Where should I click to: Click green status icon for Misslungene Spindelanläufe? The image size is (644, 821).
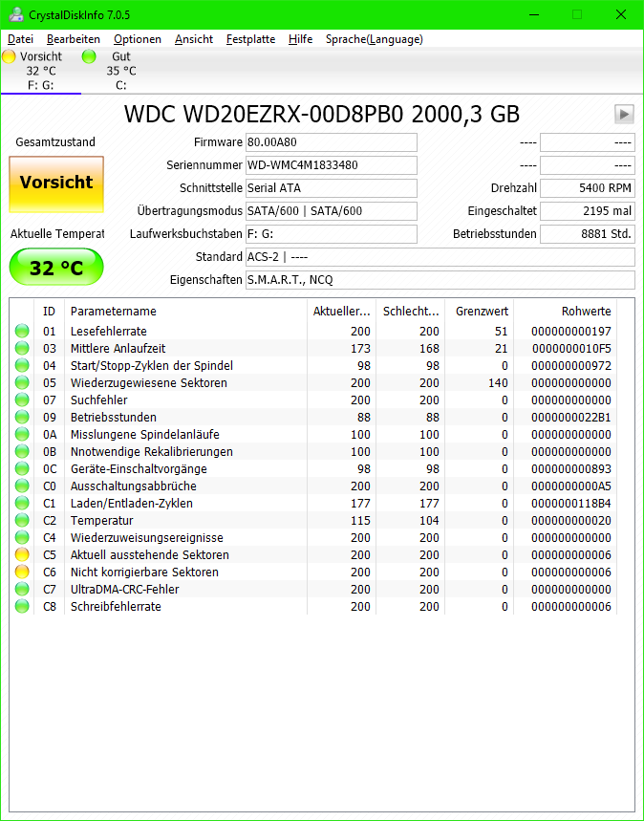click(22, 434)
